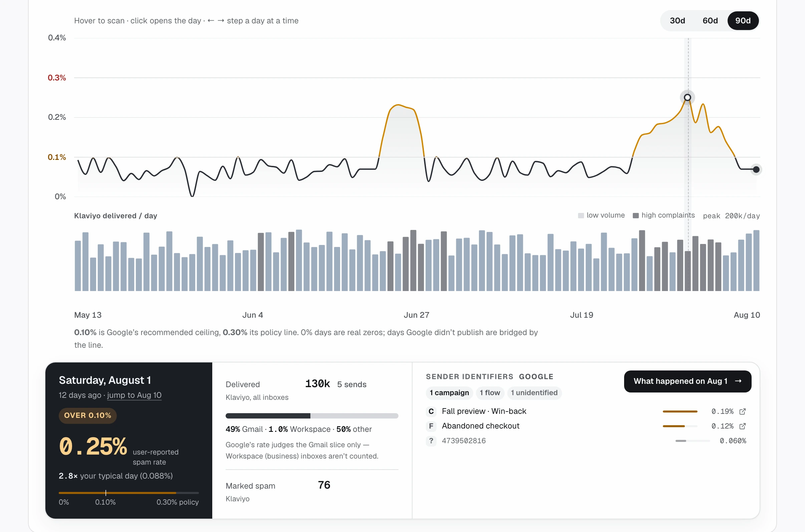Click the jump to Aug 10 link
This screenshot has width=805, height=532.
[x=135, y=395]
